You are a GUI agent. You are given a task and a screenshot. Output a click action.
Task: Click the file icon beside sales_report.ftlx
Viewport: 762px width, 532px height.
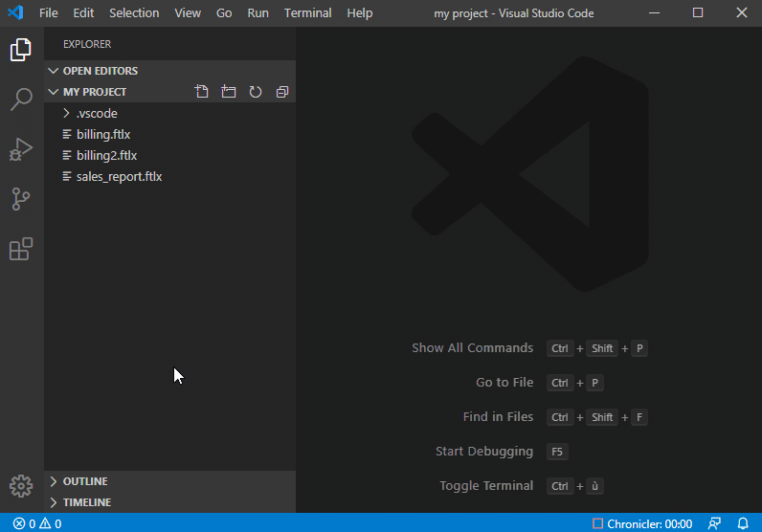(x=67, y=176)
